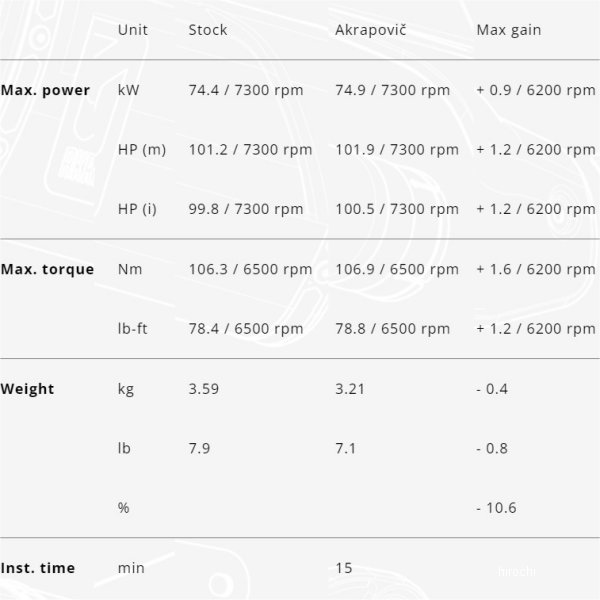Select the stock kW value 74.4 / 7300 rpm

(246, 90)
